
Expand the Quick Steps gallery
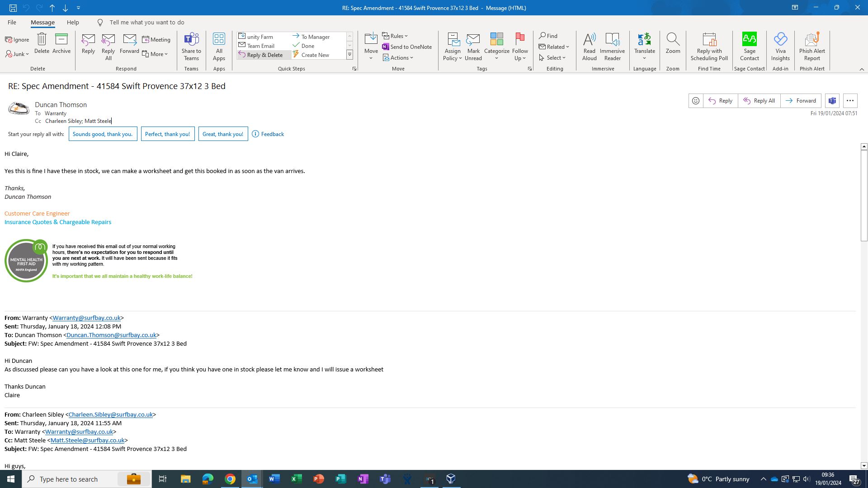[x=349, y=55]
